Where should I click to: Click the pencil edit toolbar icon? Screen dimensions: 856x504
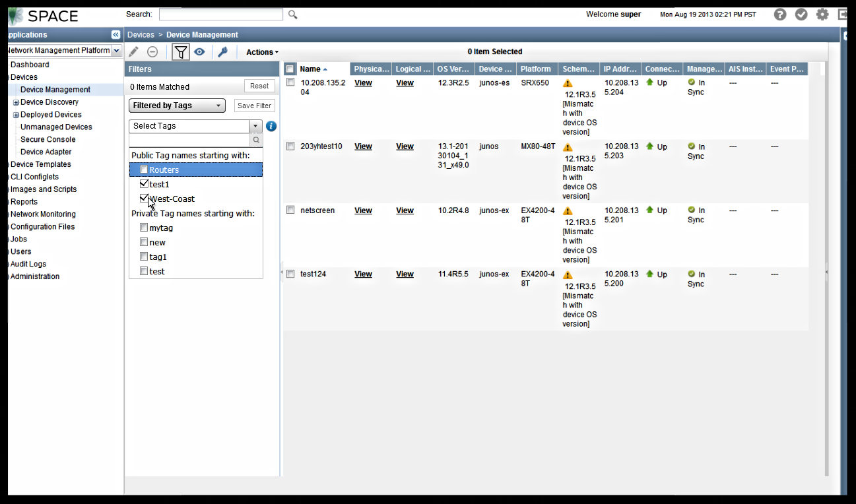[x=133, y=51]
